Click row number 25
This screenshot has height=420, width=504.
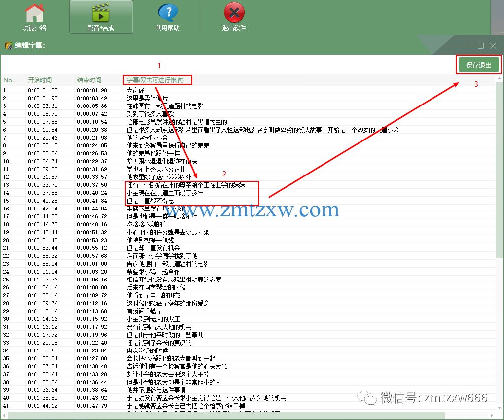[x=6, y=279]
